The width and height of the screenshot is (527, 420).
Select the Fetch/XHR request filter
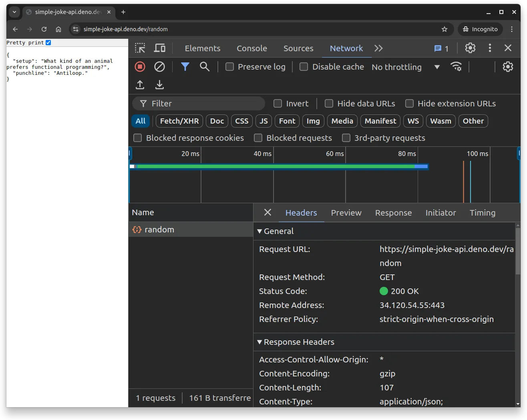[x=179, y=121]
